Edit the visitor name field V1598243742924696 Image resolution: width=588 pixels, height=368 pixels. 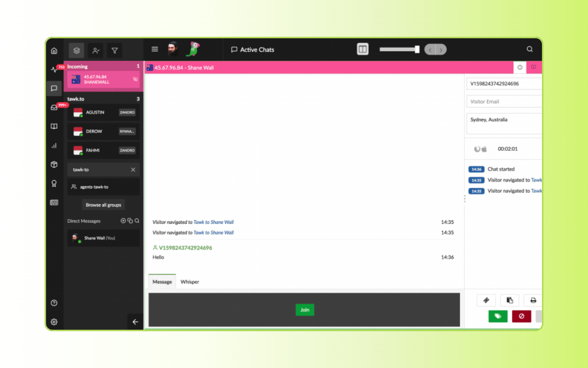[x=504, y=84]
